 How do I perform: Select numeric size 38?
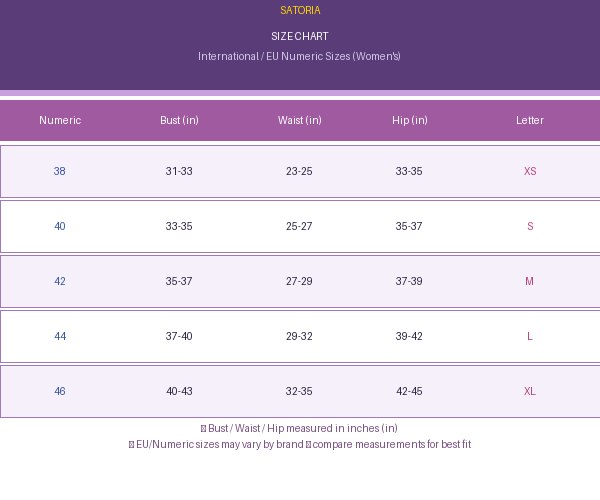pos(59,171)
